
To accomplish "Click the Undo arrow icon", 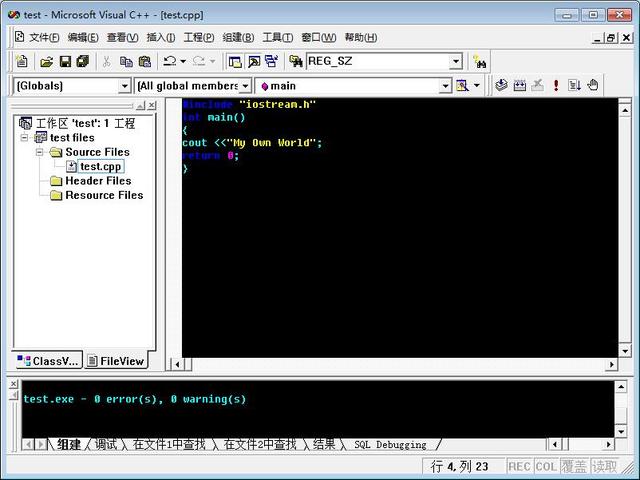I will (169, 61).
